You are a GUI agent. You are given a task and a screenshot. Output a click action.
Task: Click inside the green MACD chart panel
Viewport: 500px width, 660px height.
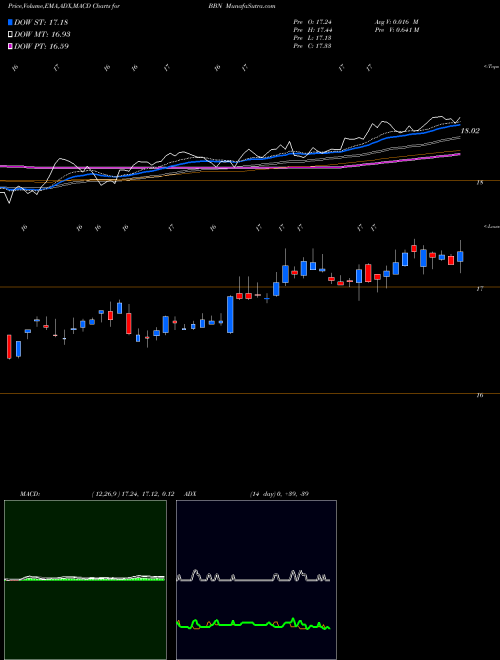(85, 580)
